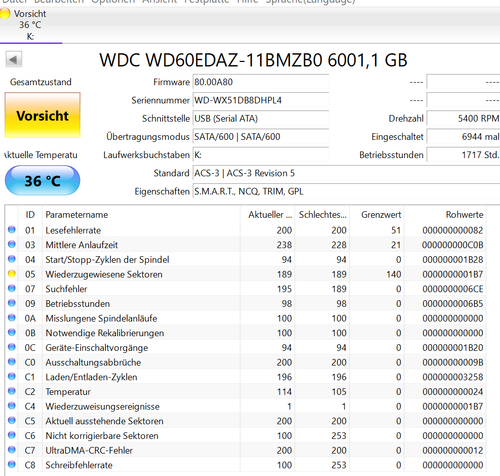Click the status dot for Suchfehler
This screenshot has width=500, height=476.
(x=12, y=288)
